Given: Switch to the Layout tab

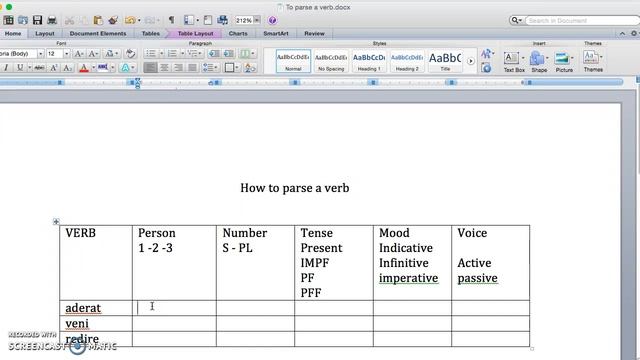Looking at the screenshot, I should pyautogui.click(x=44, y=33).
